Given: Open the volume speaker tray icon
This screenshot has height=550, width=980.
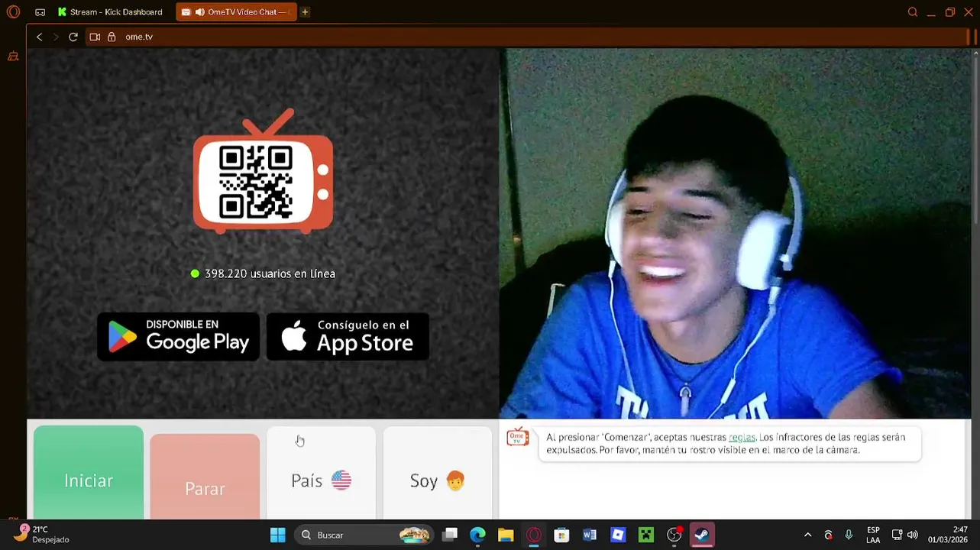Looking at the screenshot, I should pyautogui.click(x=913, y=535).
